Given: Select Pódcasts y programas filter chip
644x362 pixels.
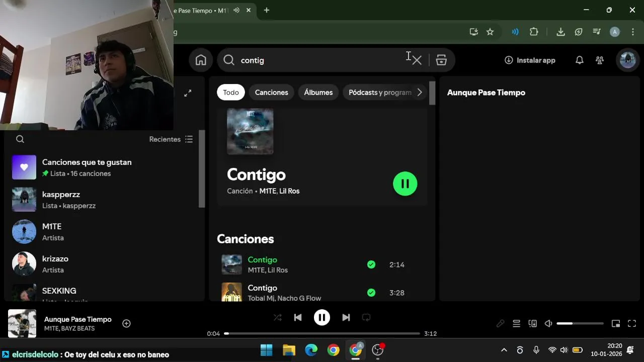Looking at the screenshot, I should click(380, 93).
